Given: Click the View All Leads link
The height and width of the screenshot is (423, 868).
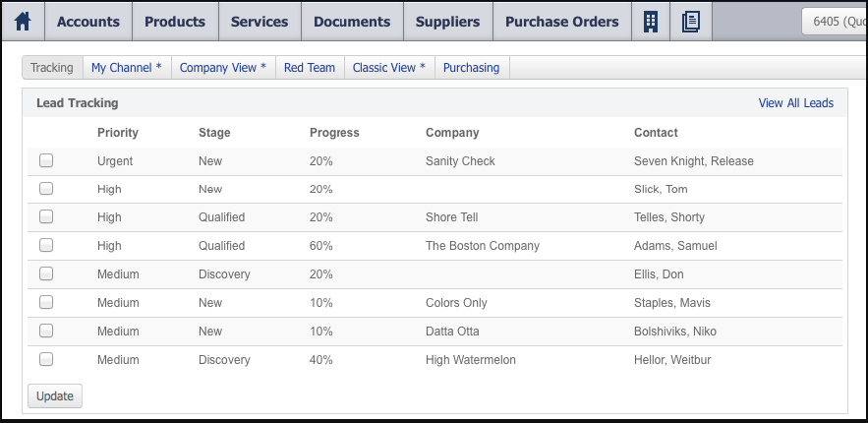Looking at the screenshot, I should click(x=795, y=103).
